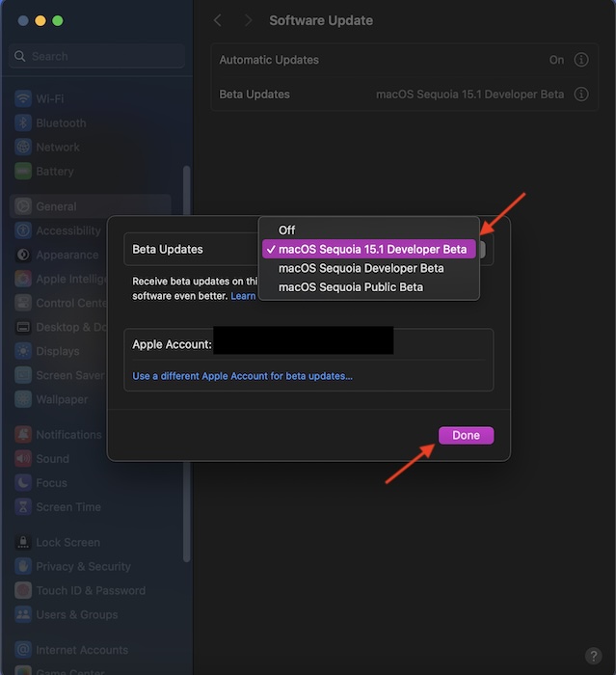Open the help question mark button
Viewport: 616px width, 675px height.
[593, 656]
